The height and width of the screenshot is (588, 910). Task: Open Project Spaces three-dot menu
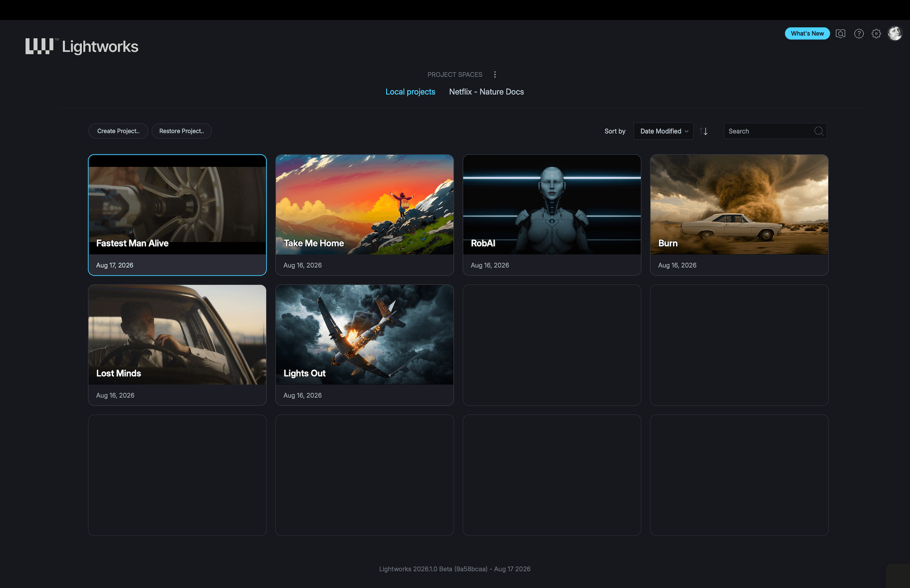pos(495,75)
